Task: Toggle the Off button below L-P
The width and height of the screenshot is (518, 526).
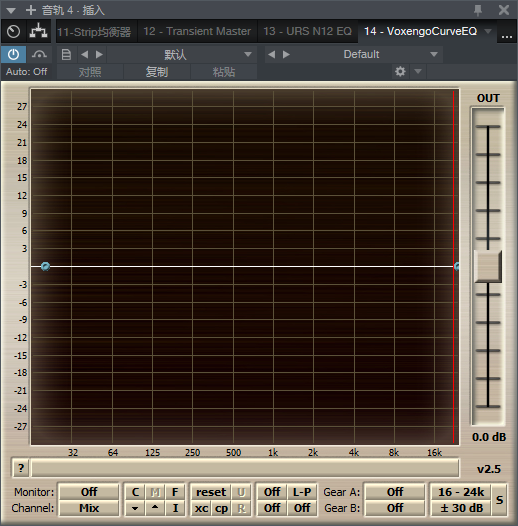Action: 302,508
